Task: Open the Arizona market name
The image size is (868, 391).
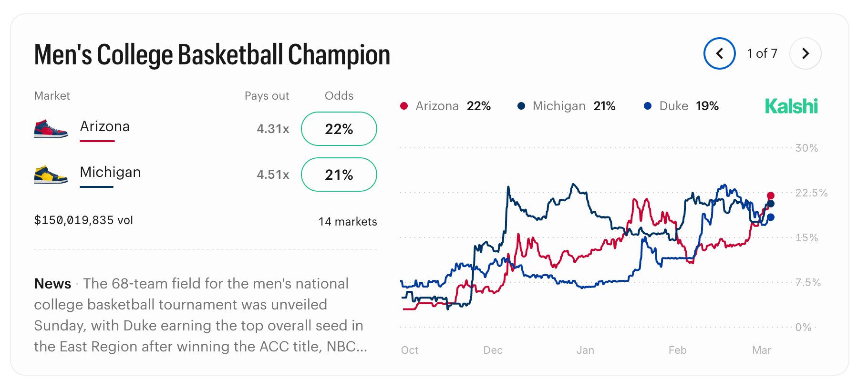Action: point(104,126)
